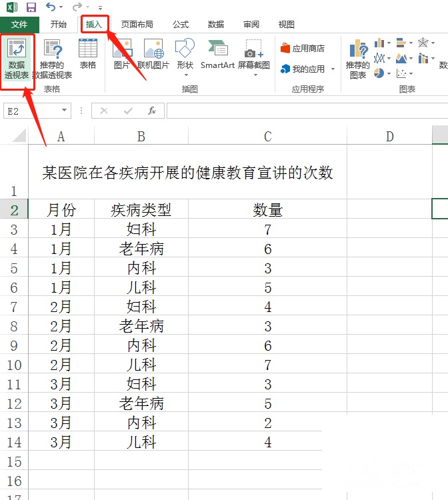Insert a scatter chart
Screen dimensions: 448x500
point(401,73)
